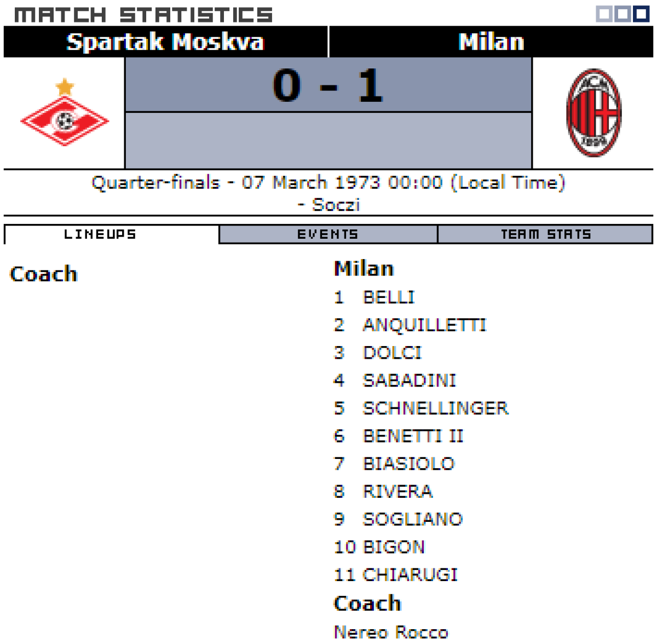
Task: Click on SCHNELLINGER in Milan lineup
Action: 436,408
